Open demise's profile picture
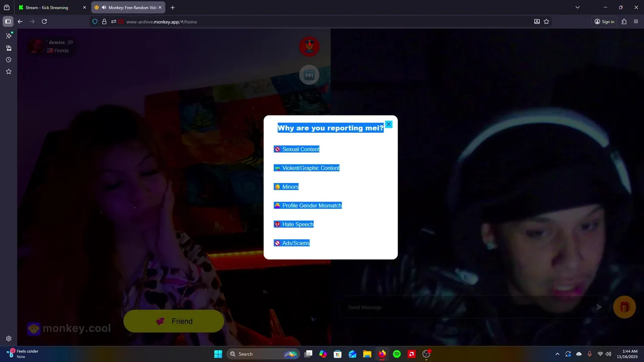Viewport: 644px width, 362px height. (35, 46)
